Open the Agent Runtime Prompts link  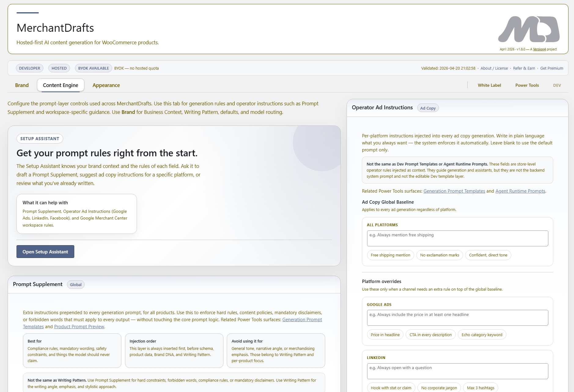pyautogui.click(x=520, y=191)
